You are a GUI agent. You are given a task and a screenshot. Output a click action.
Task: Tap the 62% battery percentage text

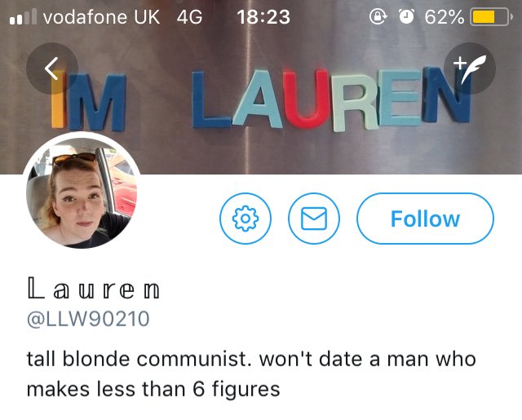[x=444, y=17]
